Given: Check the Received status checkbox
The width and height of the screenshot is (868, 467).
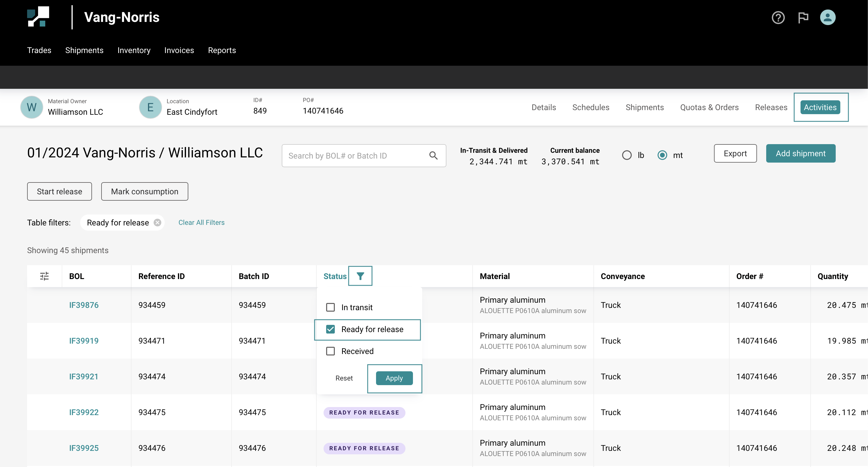Looking at the screenshot, I should 330,351.
